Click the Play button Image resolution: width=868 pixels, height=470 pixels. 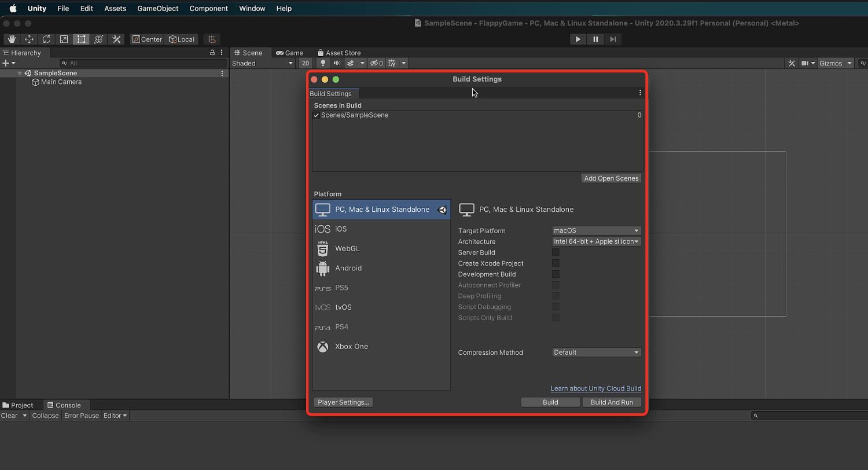click(x=578, y=39)
